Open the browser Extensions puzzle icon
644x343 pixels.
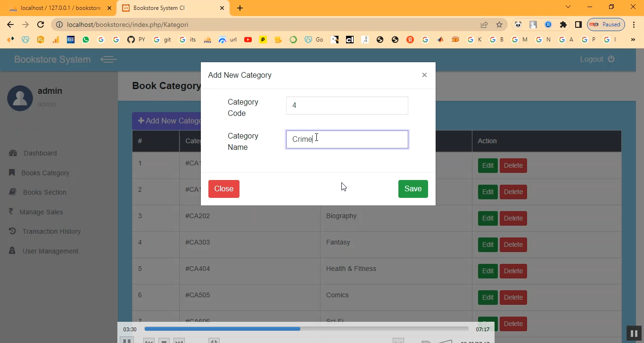tap(563, 24)
